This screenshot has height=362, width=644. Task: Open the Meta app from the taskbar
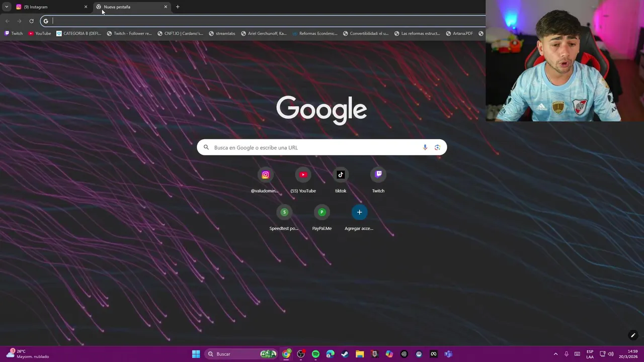(x=433, y=354)
